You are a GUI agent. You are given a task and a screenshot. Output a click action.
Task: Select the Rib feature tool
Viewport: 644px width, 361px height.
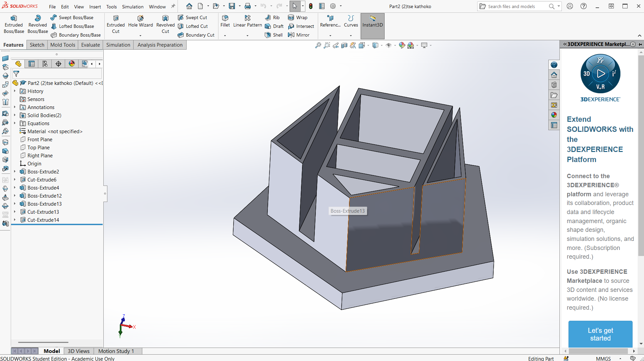click(x=272, y=17)
